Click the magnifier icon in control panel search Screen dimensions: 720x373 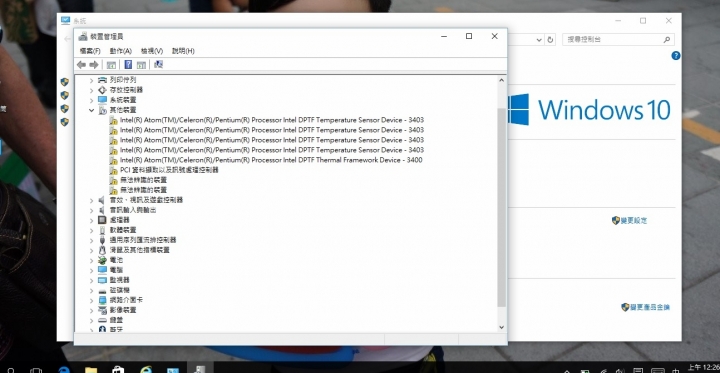tap(667, 40)
